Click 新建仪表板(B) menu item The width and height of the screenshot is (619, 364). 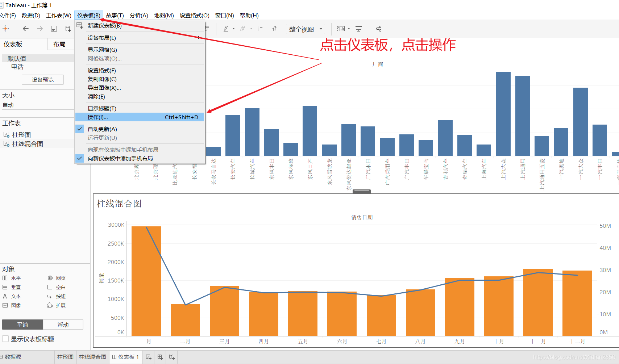tap(139, 25)
